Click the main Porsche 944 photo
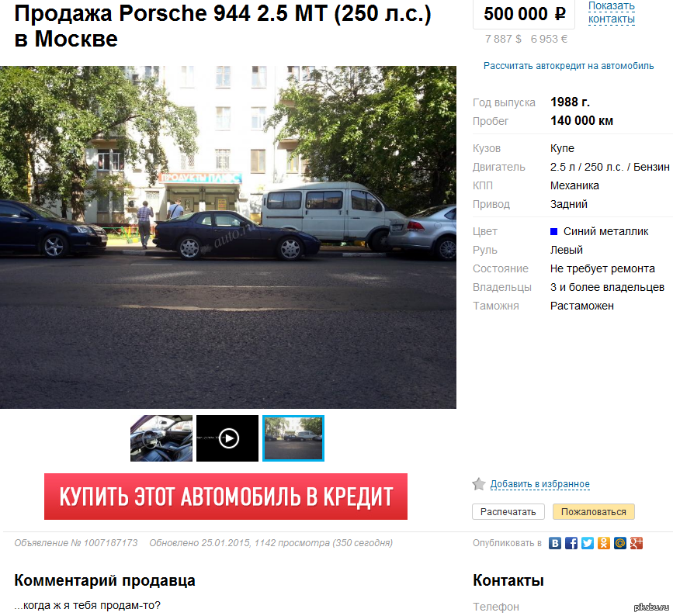The image size is (673, 616). point(228,237)
